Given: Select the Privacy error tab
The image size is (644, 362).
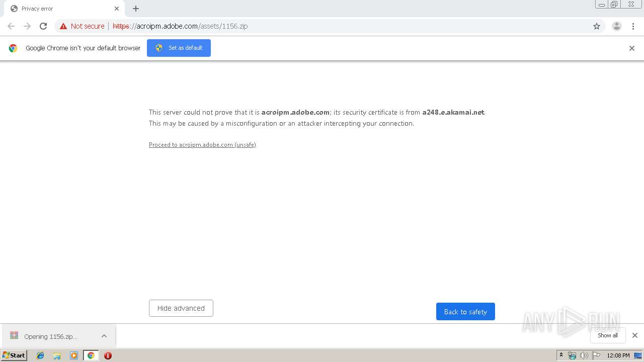Looking at the screenshot, I should (x=64, y=9).
